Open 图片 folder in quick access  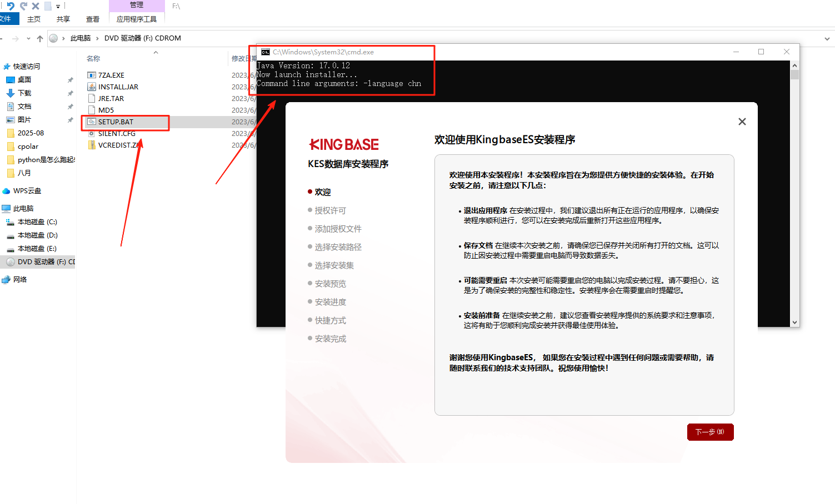tap(24, 119)
